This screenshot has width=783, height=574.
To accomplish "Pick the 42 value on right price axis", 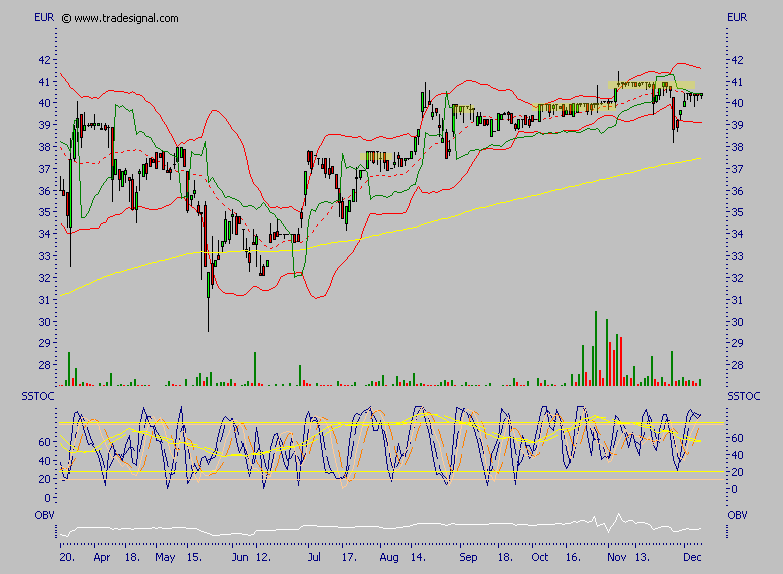I will (x=737, y=60).
